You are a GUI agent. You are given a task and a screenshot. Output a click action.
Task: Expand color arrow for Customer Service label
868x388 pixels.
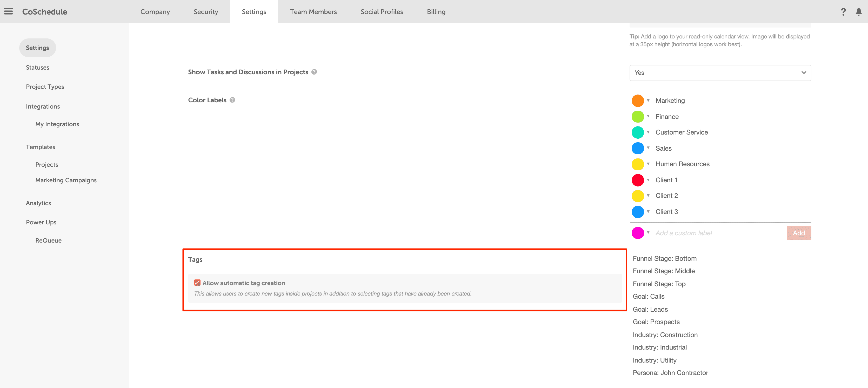(x=648, y=132)
